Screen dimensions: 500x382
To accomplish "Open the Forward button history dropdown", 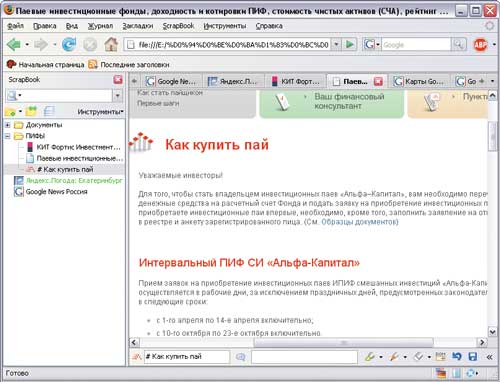I will 54,44.
